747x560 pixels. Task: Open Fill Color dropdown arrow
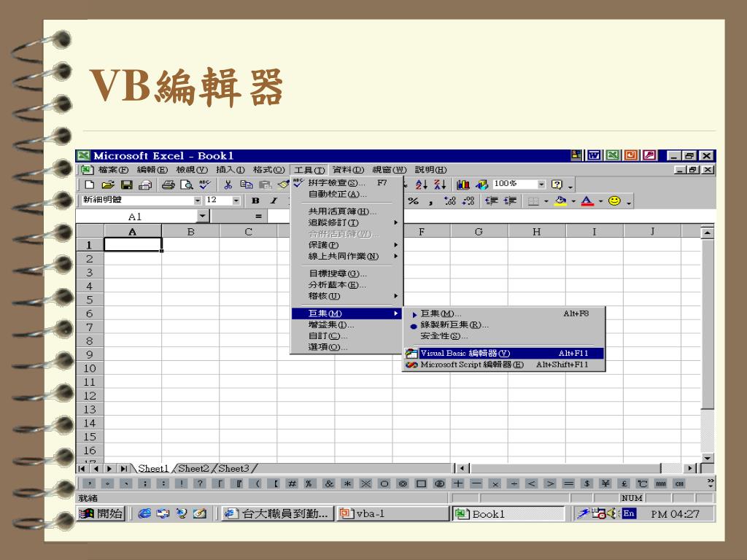[573, 201]
